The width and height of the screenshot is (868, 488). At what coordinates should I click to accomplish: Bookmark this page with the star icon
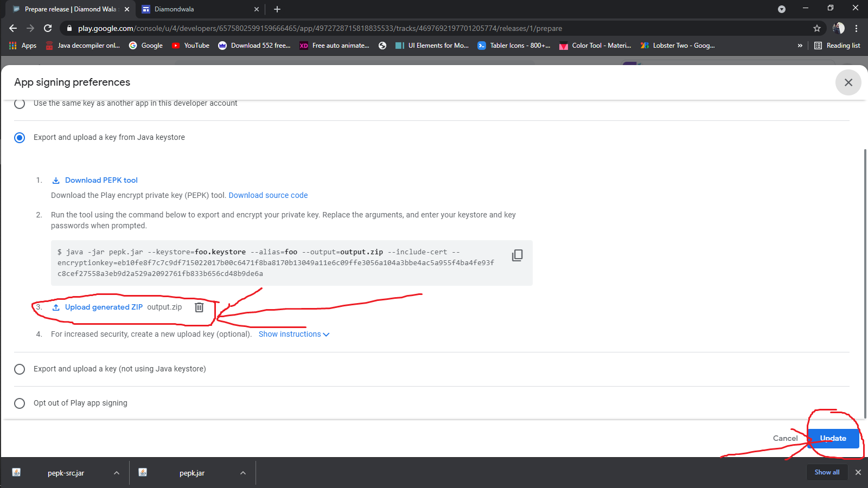[x=816, y=28]
